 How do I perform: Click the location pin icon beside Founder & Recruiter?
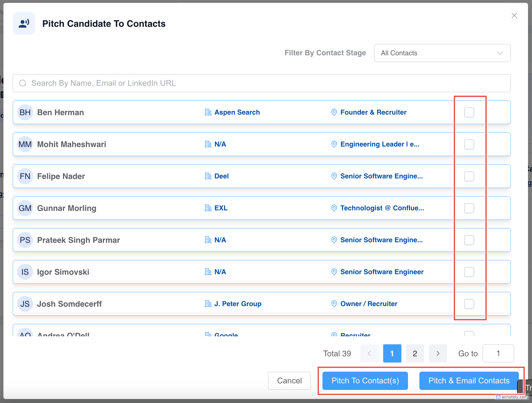pyautogui.click(x=334, y=112)
